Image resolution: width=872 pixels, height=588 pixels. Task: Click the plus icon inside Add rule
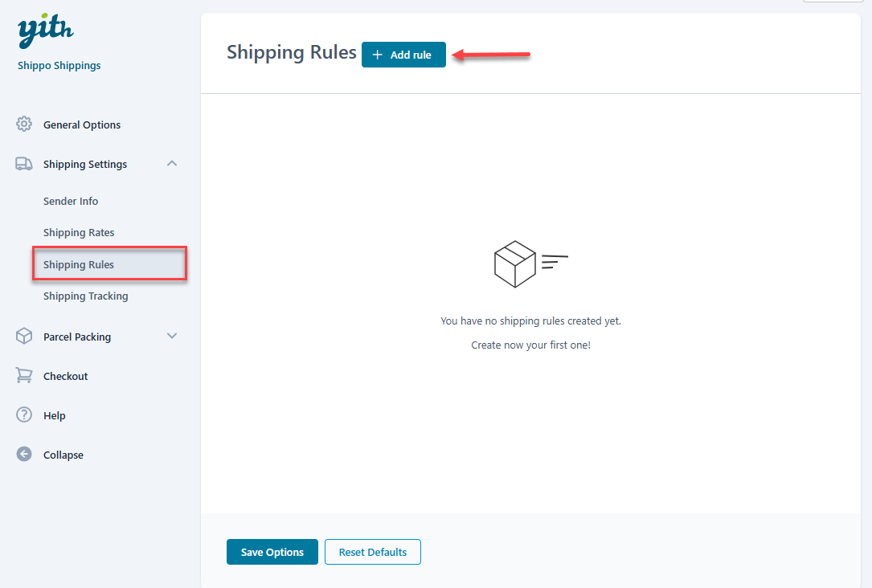coord(376,55)
